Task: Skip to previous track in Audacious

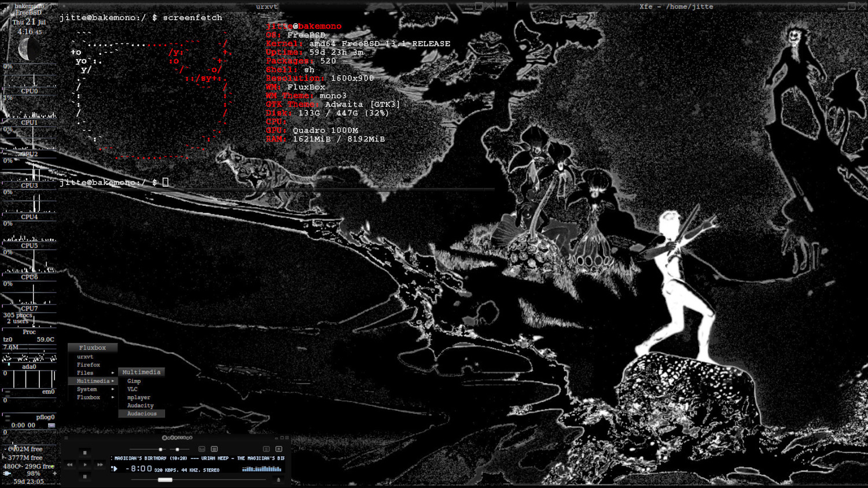Action: (x=69, y=465)
